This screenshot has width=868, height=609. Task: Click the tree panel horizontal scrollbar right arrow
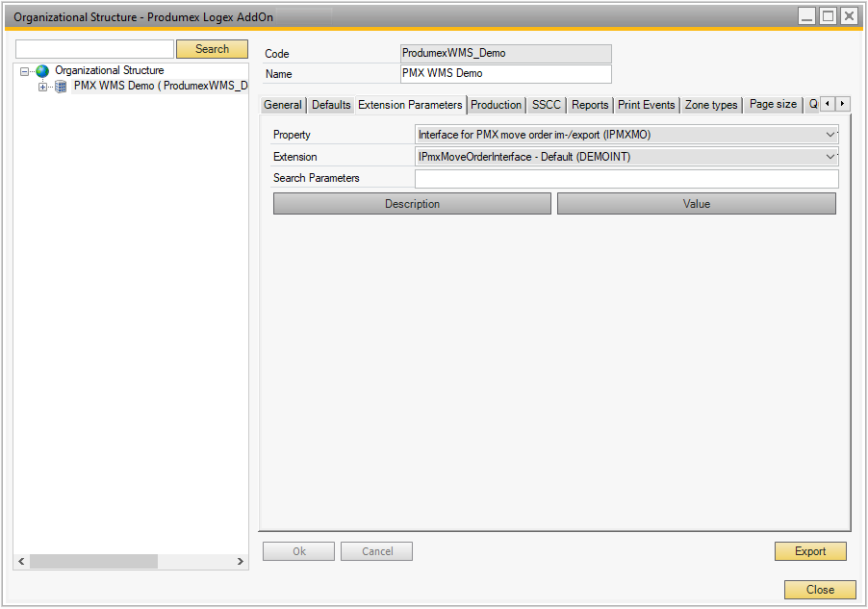coord(241,561)
